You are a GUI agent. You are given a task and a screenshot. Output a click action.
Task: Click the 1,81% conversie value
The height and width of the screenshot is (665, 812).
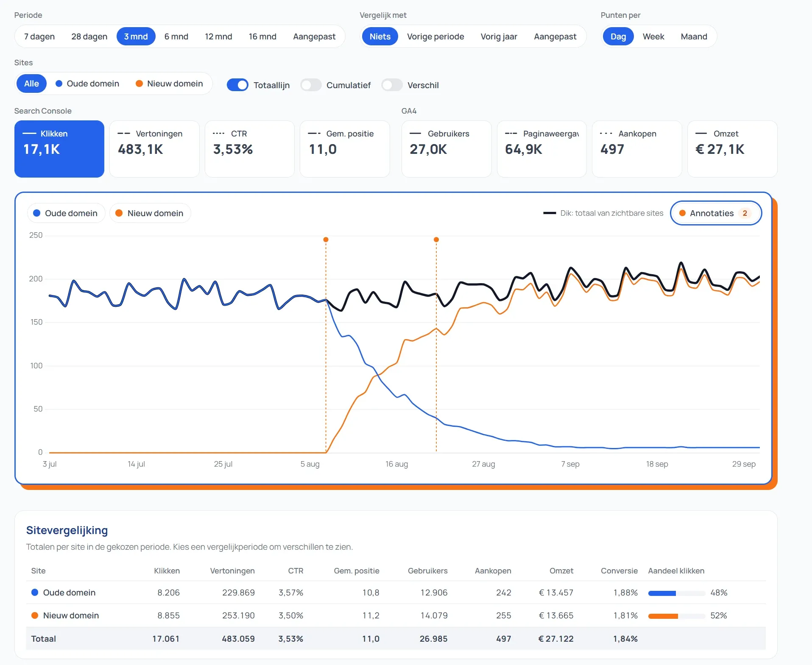click(x=625, y=615)
